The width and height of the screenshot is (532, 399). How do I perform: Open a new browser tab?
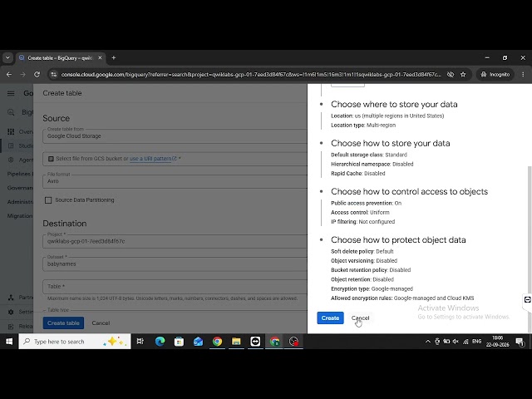[114, 58]
